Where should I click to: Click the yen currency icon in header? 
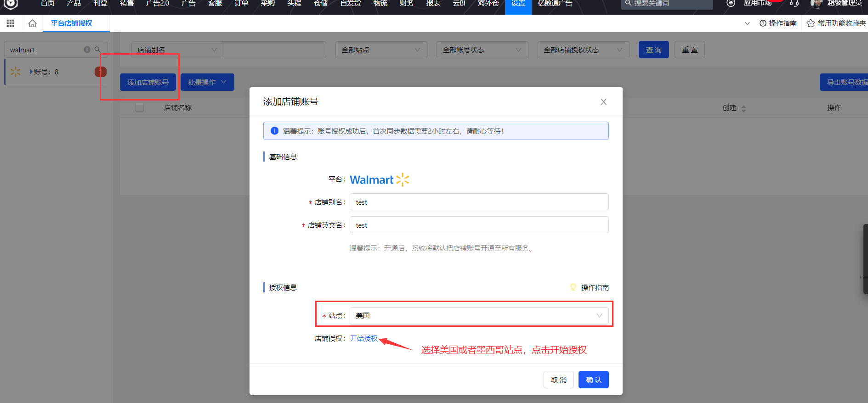click(x=731, y=3)
